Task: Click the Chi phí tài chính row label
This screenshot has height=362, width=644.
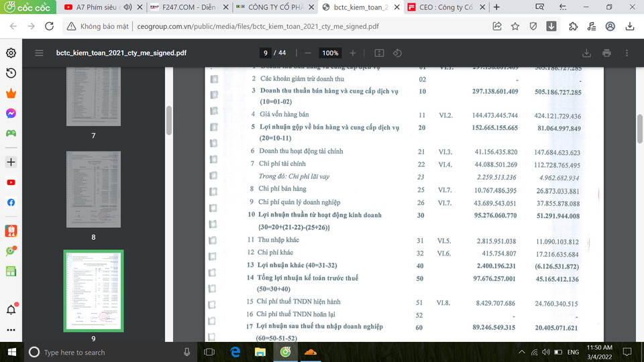Action: click(x=282, y=164)
